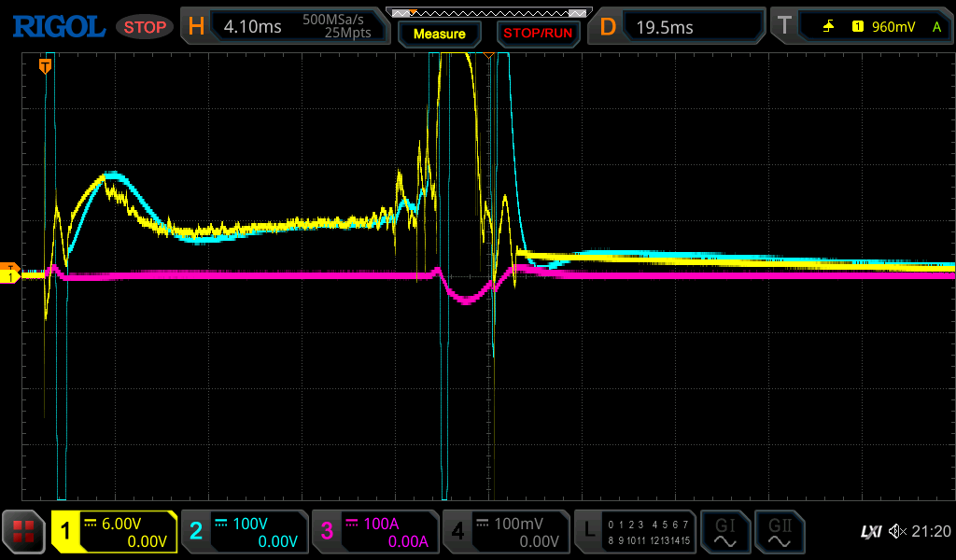Click the RIGOL logo

pyautogui.click(x=58, y=27)
